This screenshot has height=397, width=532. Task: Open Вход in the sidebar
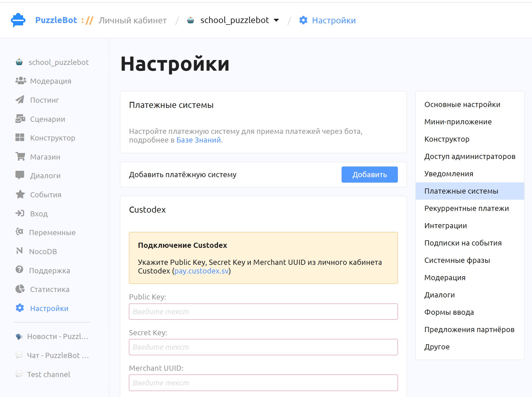pyautogui.click(x=39, y=214)
